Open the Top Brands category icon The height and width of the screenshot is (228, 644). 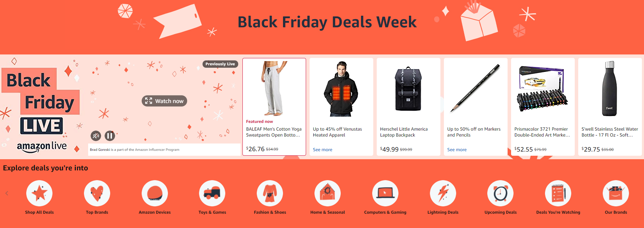pos(97,193)
